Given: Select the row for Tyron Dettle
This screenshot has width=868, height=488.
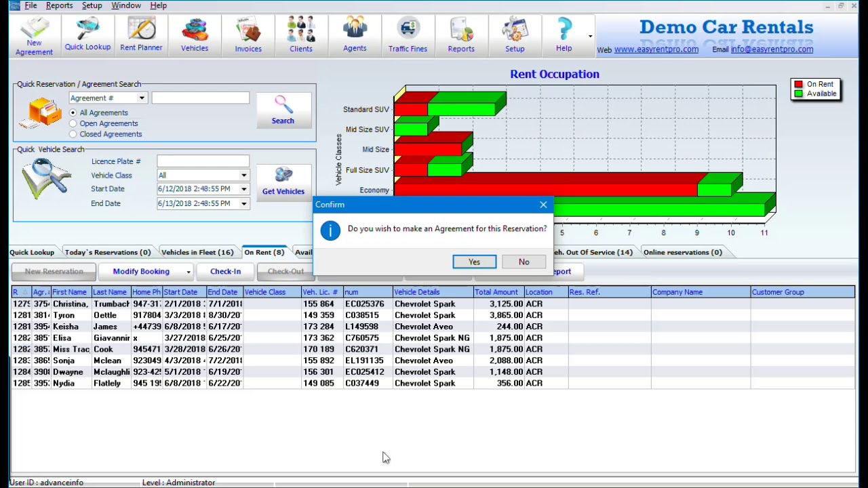Looking at the screenshot, I should coord(433,315).
